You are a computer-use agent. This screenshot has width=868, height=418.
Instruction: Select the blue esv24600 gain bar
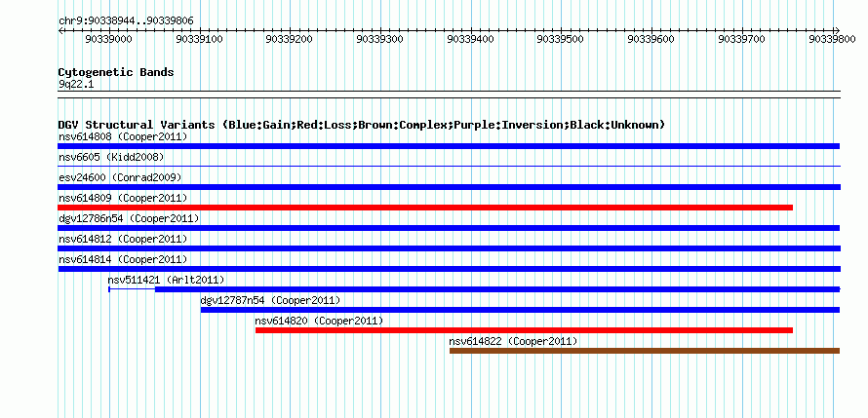click(x=449, y=187)
